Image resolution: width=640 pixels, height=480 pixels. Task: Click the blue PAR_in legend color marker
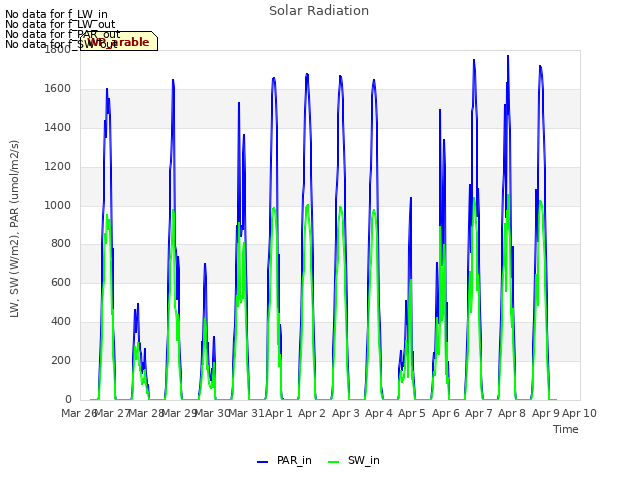tap(262, 461)
